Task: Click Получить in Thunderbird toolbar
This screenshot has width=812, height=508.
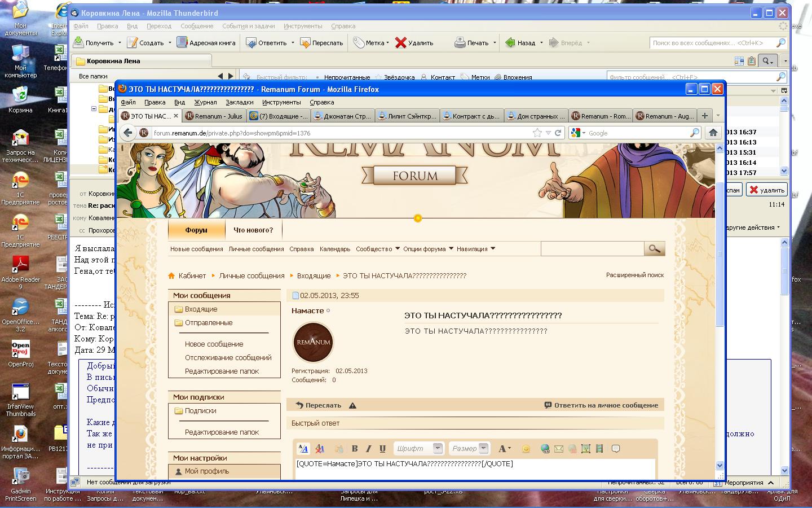Action: click(94, 42)
